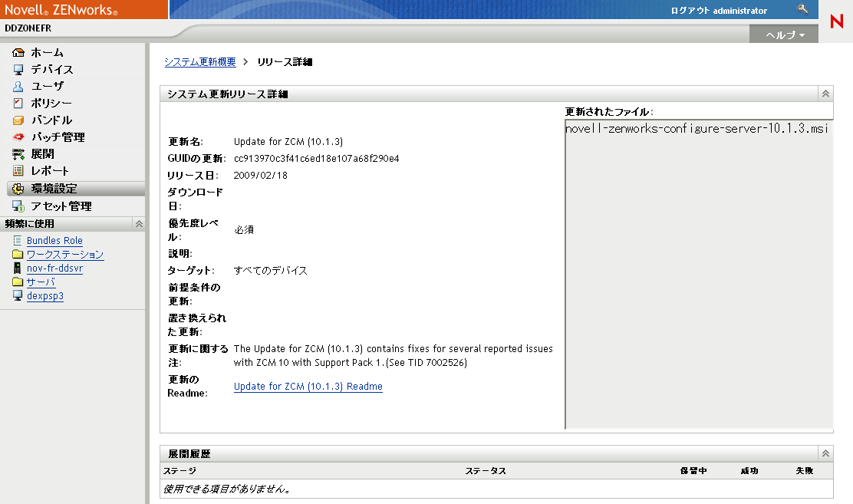Open パッチ管理 menu item
This screenshot has height=504, width=853.
tap(58, 137)
